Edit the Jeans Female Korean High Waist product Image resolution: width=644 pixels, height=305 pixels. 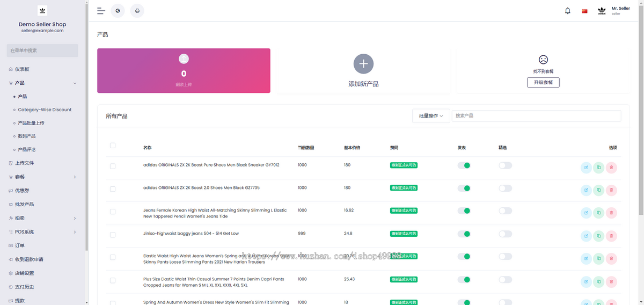(587, 213)
